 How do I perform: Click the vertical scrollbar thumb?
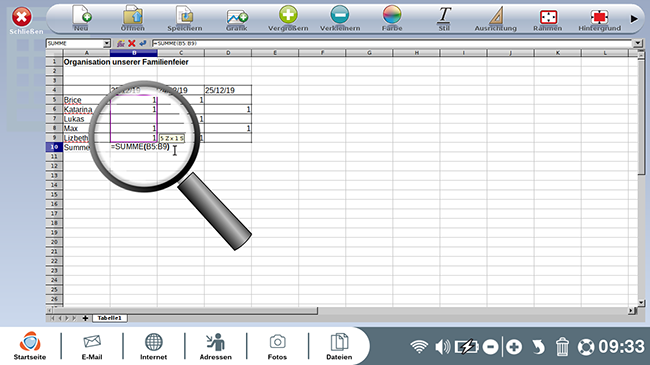click(x=641, y=117)
